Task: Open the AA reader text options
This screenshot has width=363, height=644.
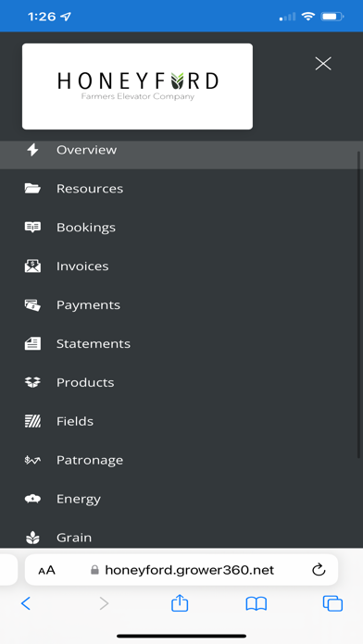Action: tap(46, 571)
